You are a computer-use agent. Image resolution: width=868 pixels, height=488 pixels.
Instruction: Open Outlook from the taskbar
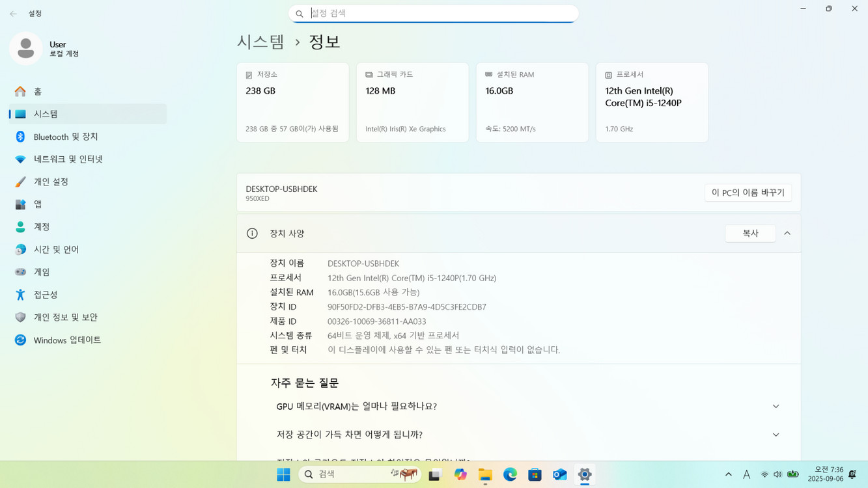559,474
